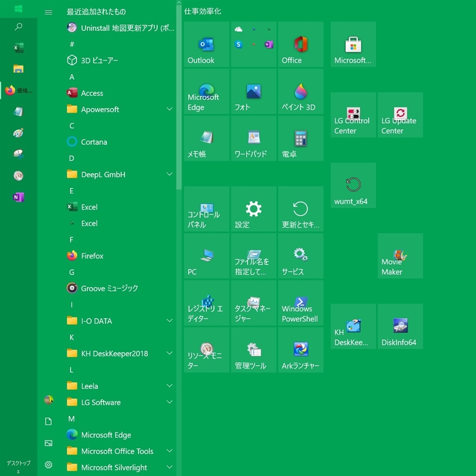This screenshot has height=476, width=476.
Task: Launch Access from the app list
Action: 120,93
